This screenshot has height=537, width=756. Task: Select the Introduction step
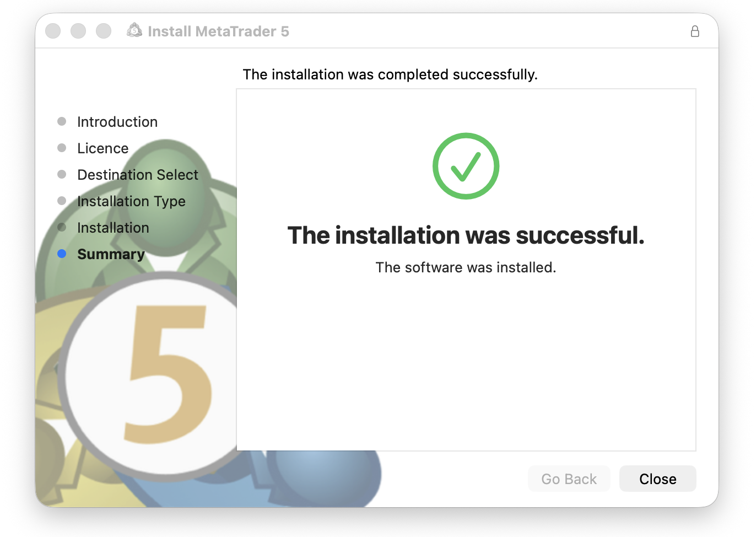(117, 122)
